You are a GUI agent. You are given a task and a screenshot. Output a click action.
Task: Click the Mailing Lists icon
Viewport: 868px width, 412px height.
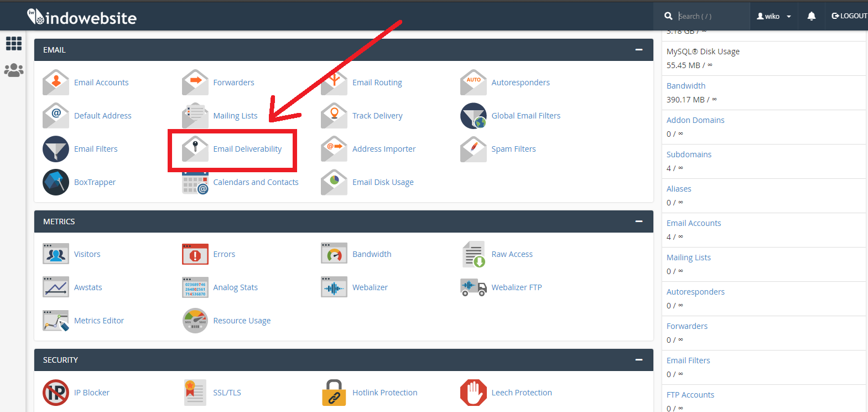(195, 116)
